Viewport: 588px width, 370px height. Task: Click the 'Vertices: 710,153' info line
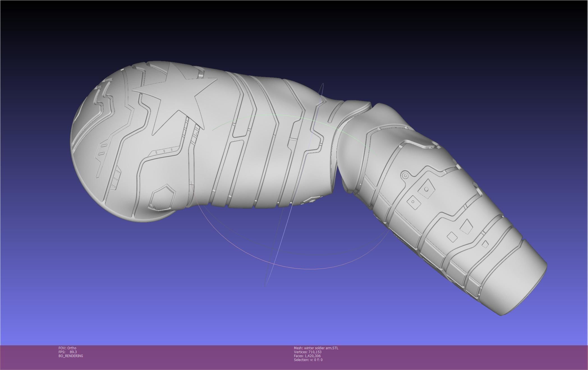pyautogui.click(x=308, y=352)
